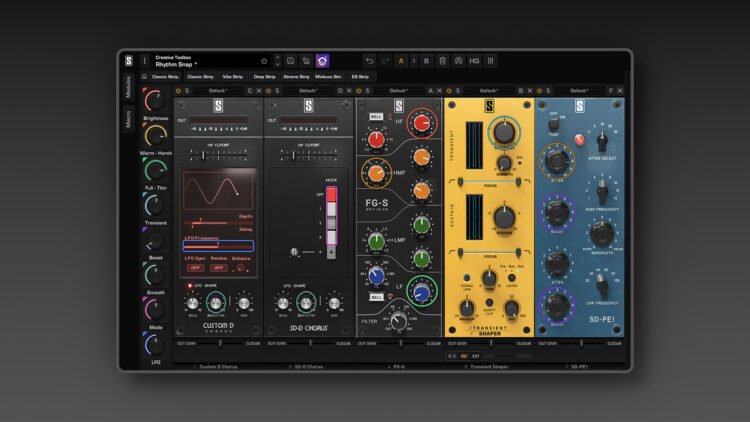The image size is (750, 422).
Task: Click the LFO Frequency slider in Custom D
Action: point(218,246)
